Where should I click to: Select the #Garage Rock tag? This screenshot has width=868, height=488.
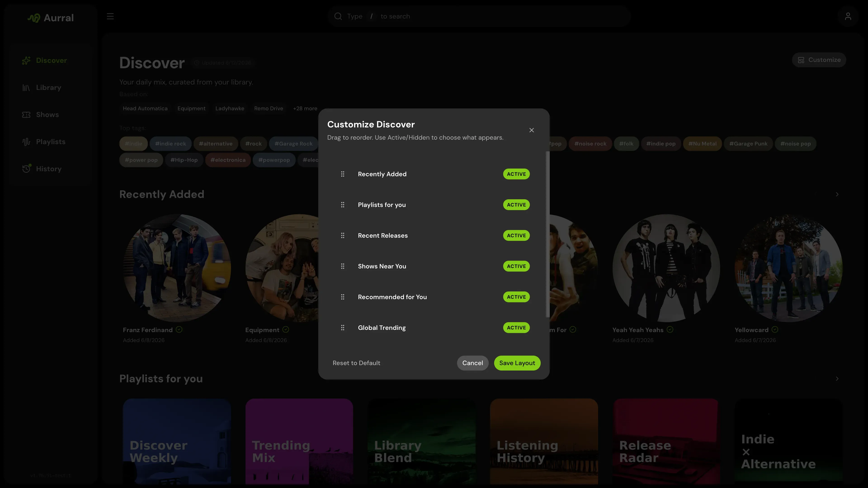293,144
